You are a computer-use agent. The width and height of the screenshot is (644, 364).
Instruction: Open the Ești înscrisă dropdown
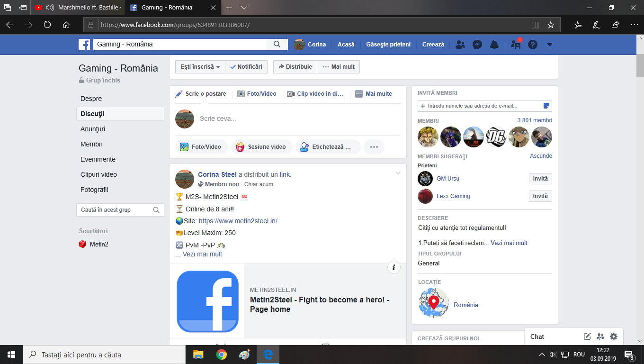coord(200,67)
